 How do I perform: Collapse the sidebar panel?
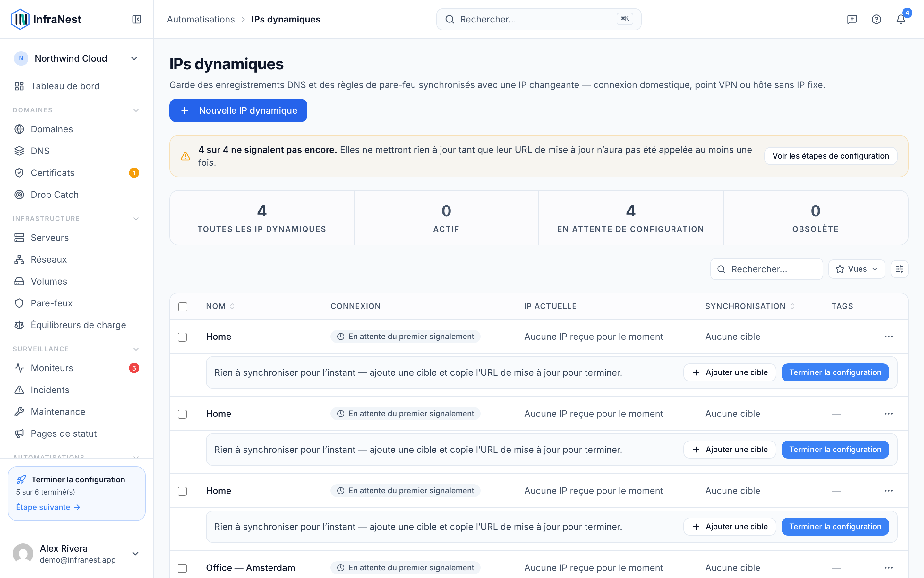tap(137, 19)
